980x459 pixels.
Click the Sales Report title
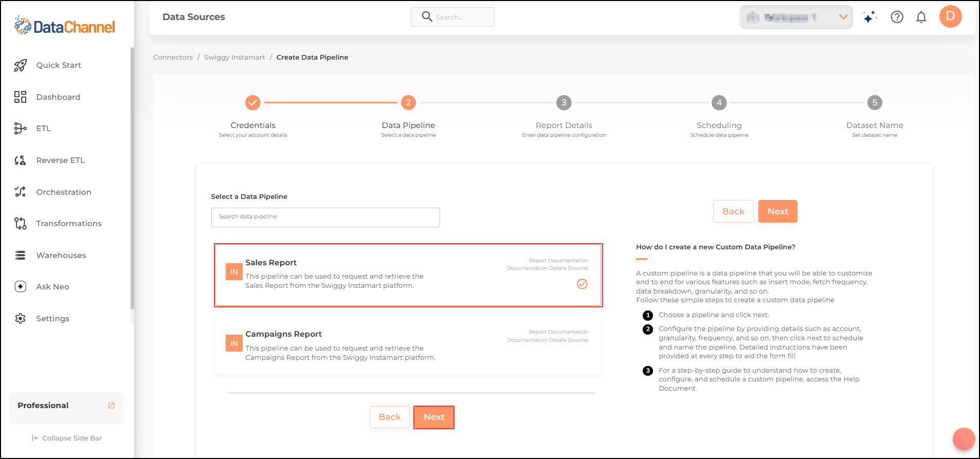[x=271, y=263]
